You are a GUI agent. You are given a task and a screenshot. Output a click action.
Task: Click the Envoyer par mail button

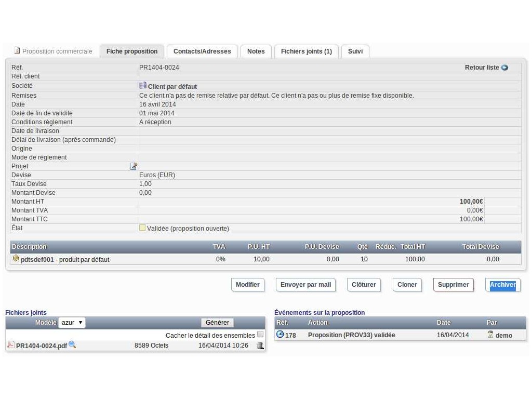pyautogui.click(x=305, y=285)
